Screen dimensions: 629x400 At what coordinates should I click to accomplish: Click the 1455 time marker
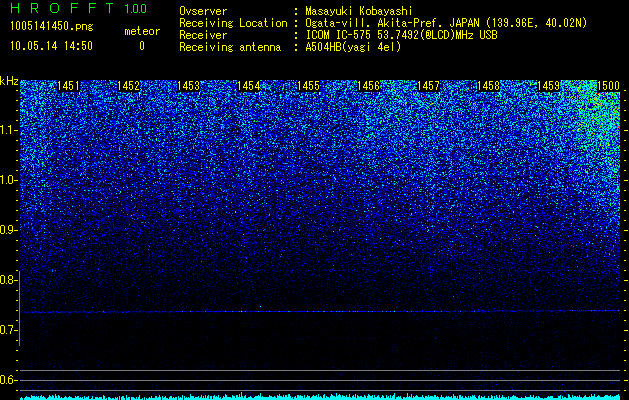click(x=308, y=85)
